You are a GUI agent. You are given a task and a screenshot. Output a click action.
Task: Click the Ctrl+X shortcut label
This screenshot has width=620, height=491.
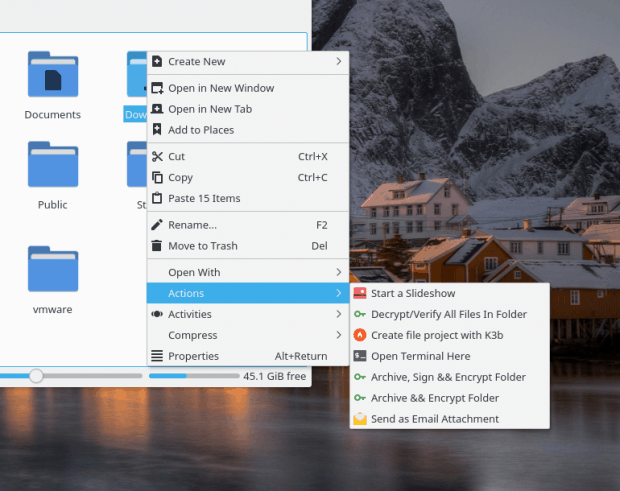313,157
